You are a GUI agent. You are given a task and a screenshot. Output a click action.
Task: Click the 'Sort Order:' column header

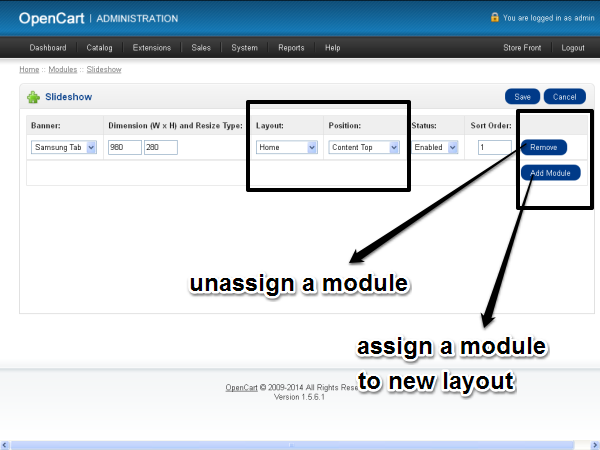(491, 126)
